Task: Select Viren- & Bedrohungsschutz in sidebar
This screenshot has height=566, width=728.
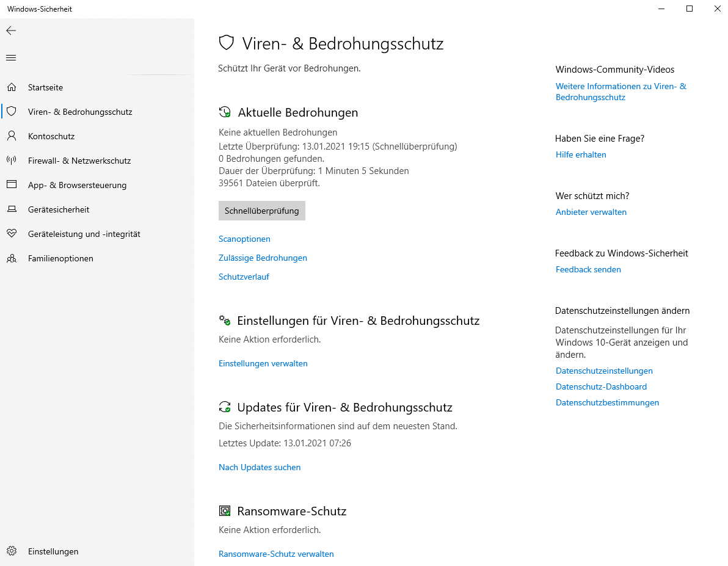Action: pyautogui.click(x=80, y=112)
